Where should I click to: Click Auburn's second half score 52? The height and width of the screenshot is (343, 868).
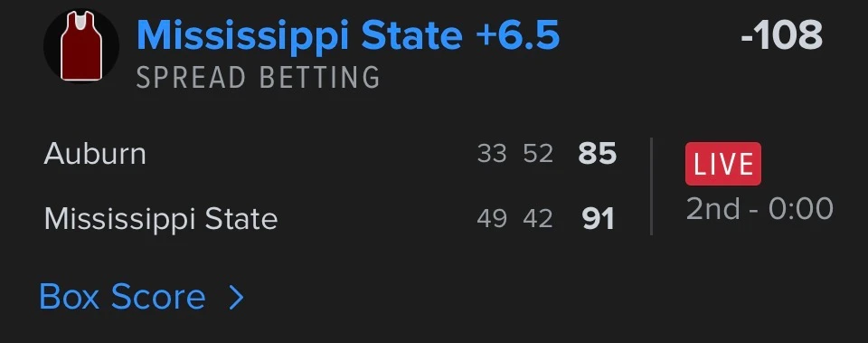pyautogui.click(x=538, y=154)
